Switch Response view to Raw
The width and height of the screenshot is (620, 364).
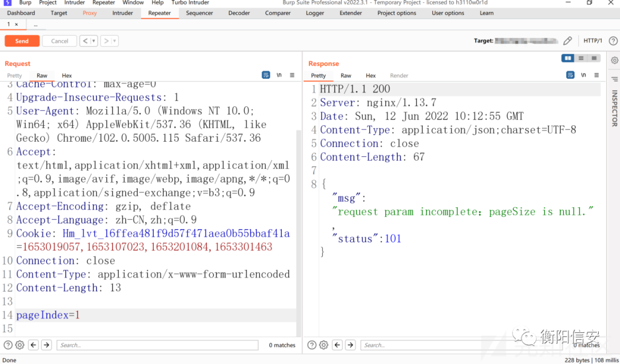[x=346, y=76]
